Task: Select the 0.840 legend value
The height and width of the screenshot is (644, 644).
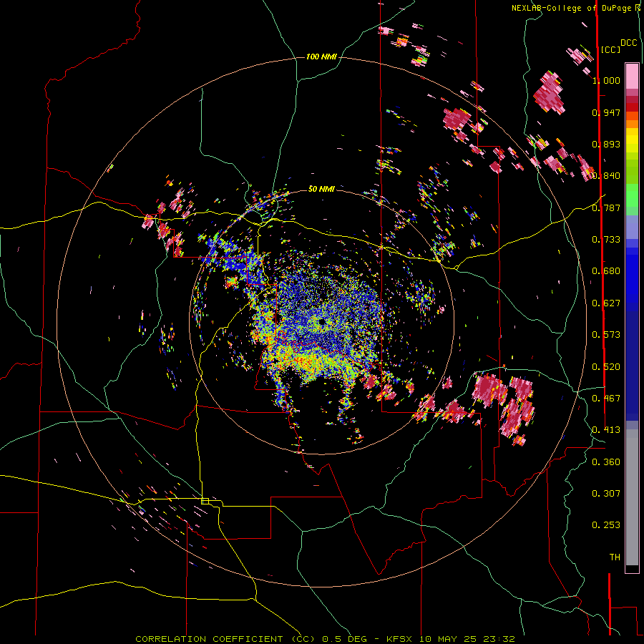Action: [606, 176]
